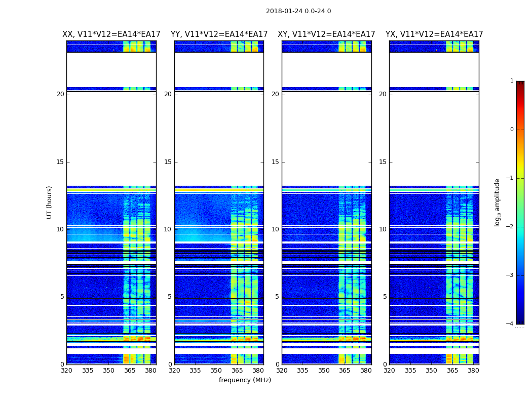Click the 20 hour tick label on XX panel
Screen dimensions: 532x405
pos(60,94)
